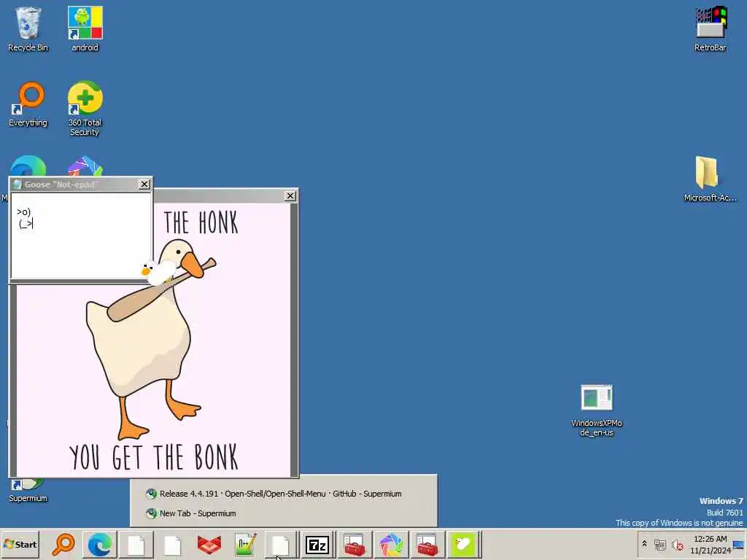This screenshot has width=747, height=560.
Task: Close the Goose "Not-epad" window
Action: (x=144, y=184)
